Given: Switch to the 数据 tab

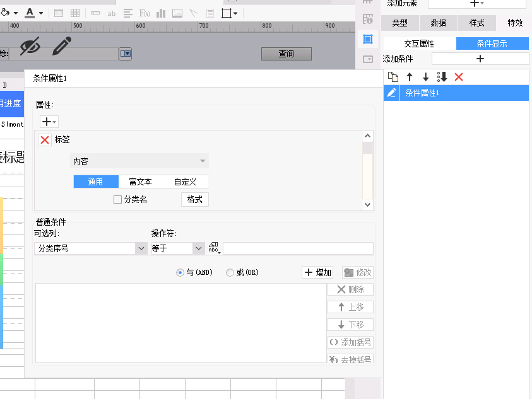Looking at the screenshot, I should [439, 23].
